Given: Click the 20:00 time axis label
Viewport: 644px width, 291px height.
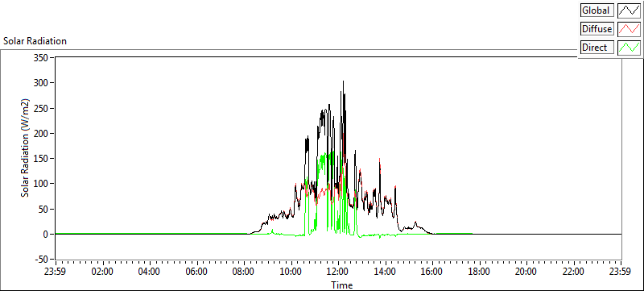Looking at the screenshot, I should 526,272.
